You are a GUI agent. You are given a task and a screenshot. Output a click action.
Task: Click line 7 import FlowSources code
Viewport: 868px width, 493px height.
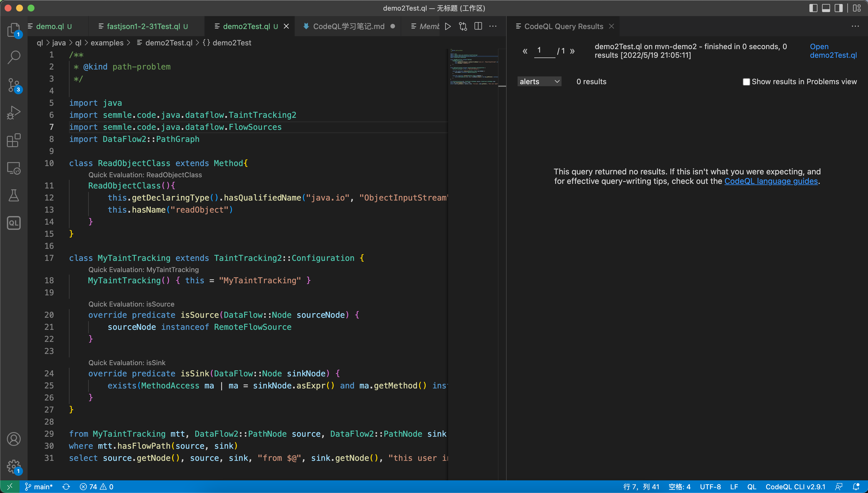tap(175, 127)
